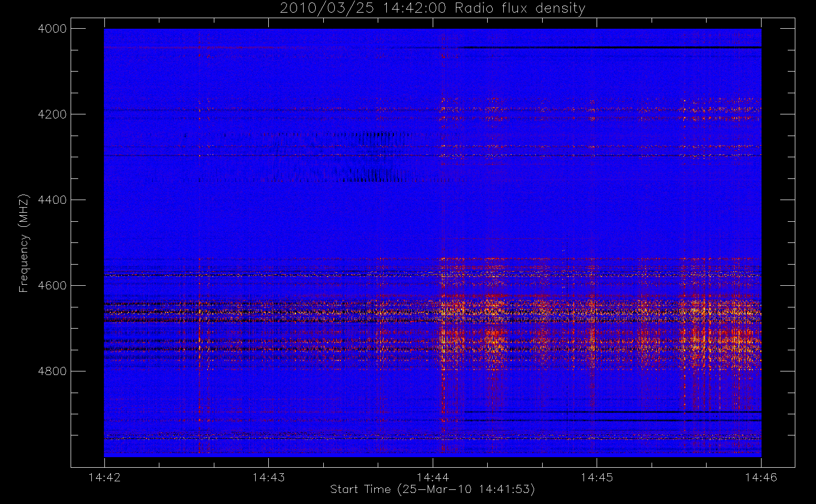Click the 'Frequency (MHZ)' axis label
The width and height of the screenshot is (816, 504).
click(24, 243)
